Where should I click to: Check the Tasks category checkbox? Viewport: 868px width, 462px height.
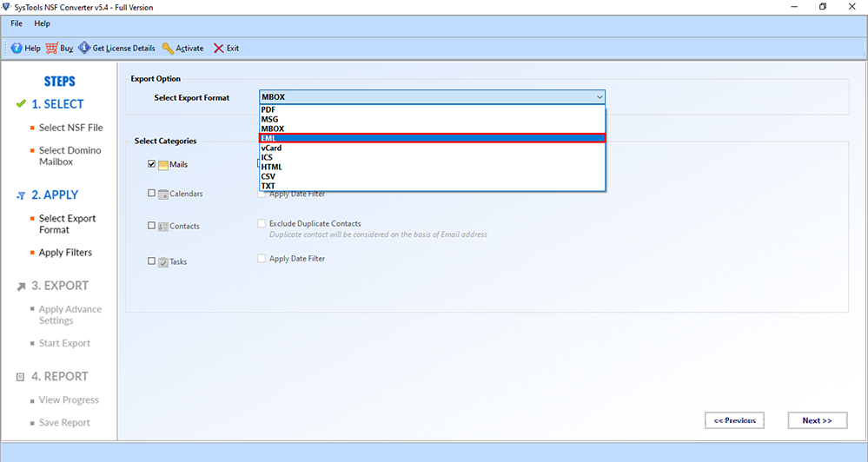tap(152, 261)
